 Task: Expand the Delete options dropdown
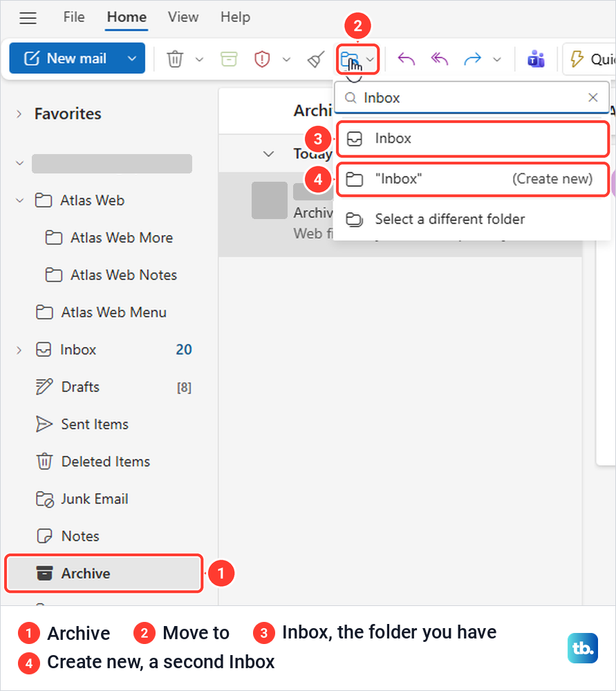click(x=199, y=59)
